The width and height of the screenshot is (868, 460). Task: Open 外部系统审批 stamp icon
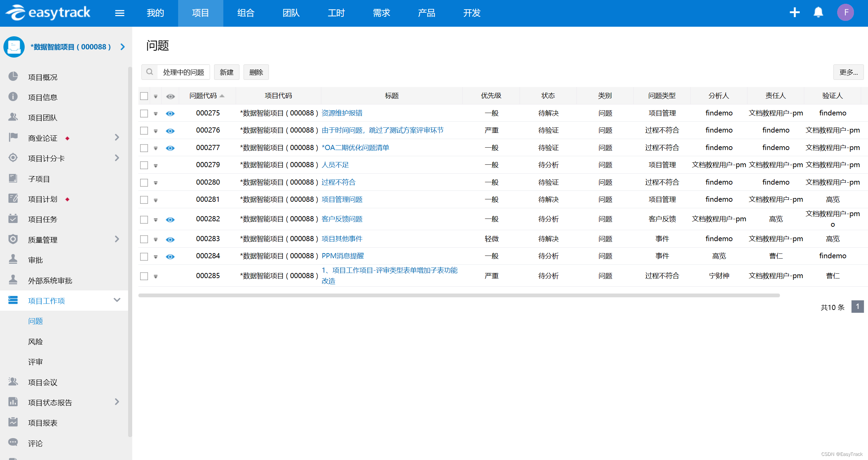pyautogui.click(x=13, y=280)
